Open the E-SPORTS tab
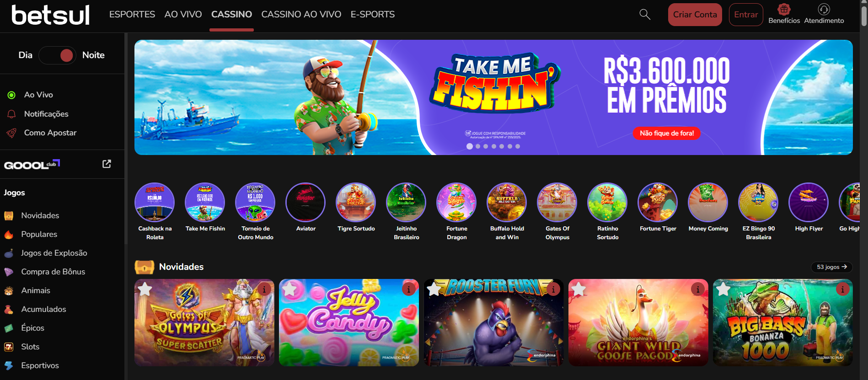This screenshot has width=868, height=380. pyautogui.click(x=373, y=14)
